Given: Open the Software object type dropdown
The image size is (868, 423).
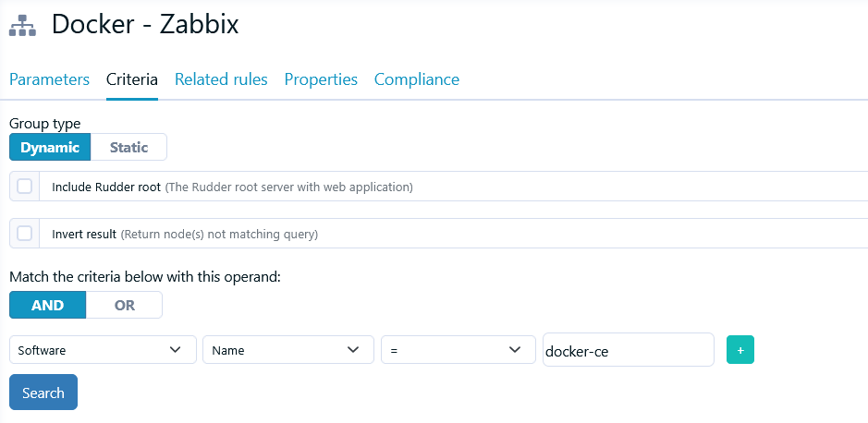Looking at the screenshot, I should (x=103, y=349).
